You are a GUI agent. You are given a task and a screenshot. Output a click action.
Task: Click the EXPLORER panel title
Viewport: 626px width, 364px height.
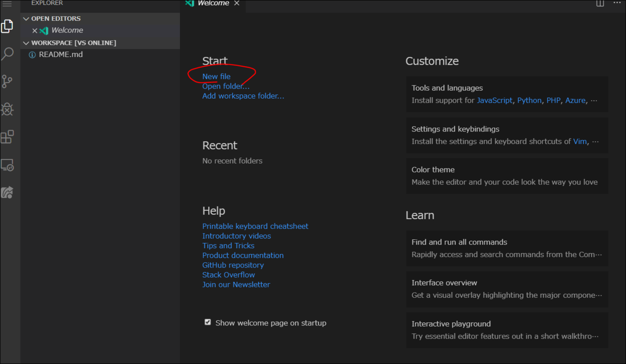point(47,3)
